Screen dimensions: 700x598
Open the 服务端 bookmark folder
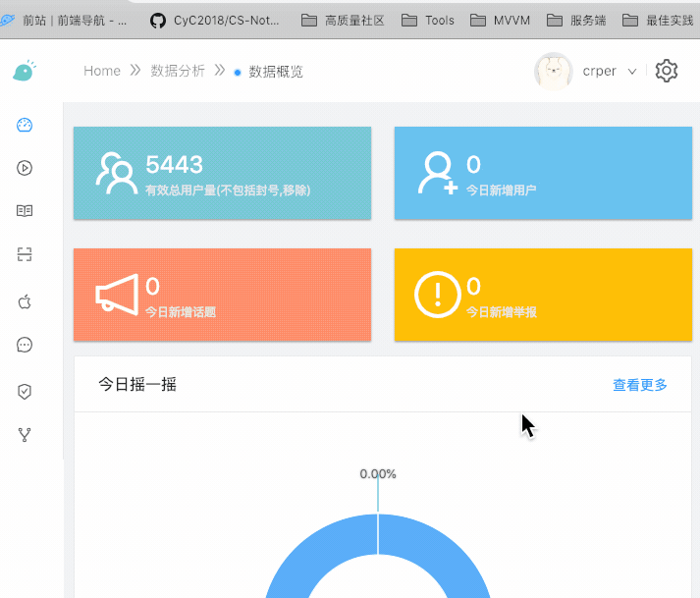576,21
